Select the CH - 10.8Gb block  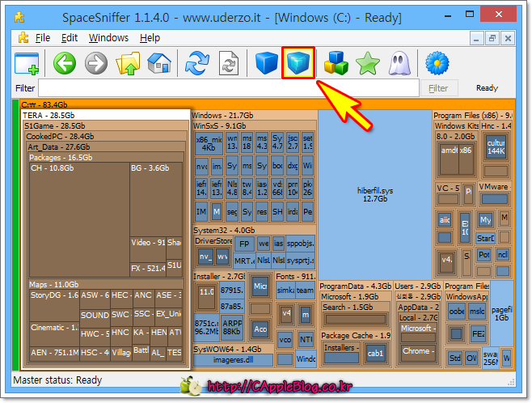coord(79,219)
